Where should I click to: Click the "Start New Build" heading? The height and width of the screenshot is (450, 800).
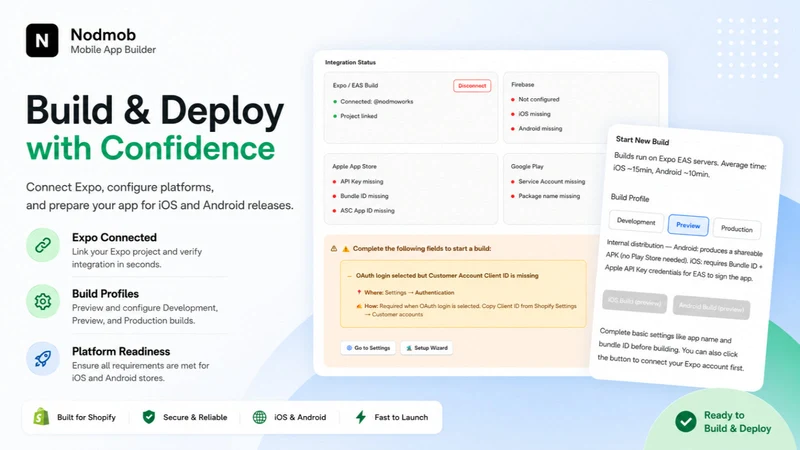pyautogui.click(x=642, y=140)
